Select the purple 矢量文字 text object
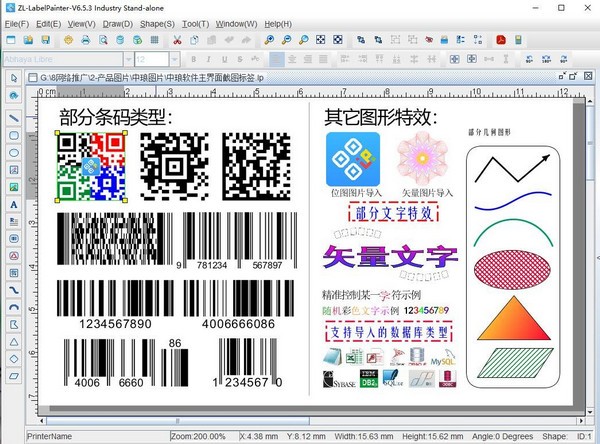The height and width of the screenshot is (444, 600). [390, 257]
